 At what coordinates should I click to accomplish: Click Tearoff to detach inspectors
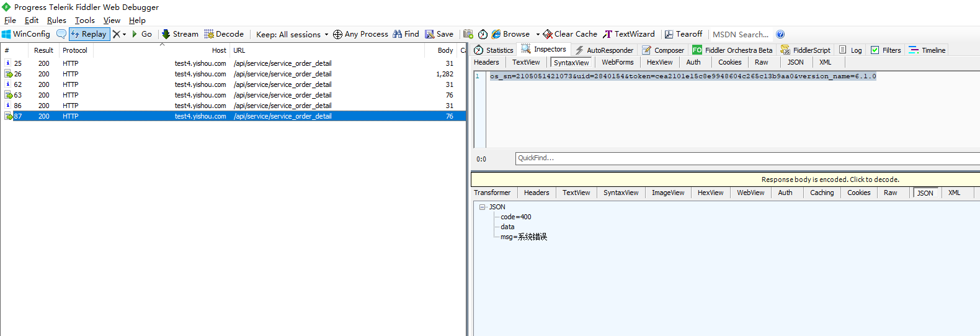click(x=684, y=34)
